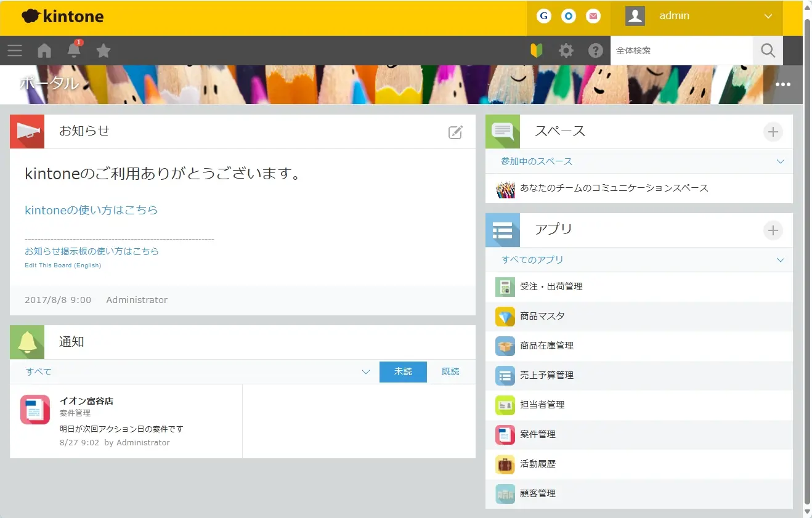The height and width of the screenshot is (518, 812).
Task: Open the 担当者管理 app
Action: coord(639,405)
